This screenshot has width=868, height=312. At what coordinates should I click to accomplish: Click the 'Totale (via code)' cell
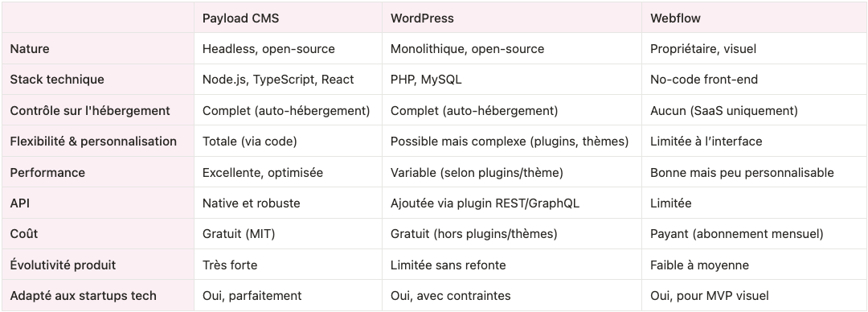(288, 142)
